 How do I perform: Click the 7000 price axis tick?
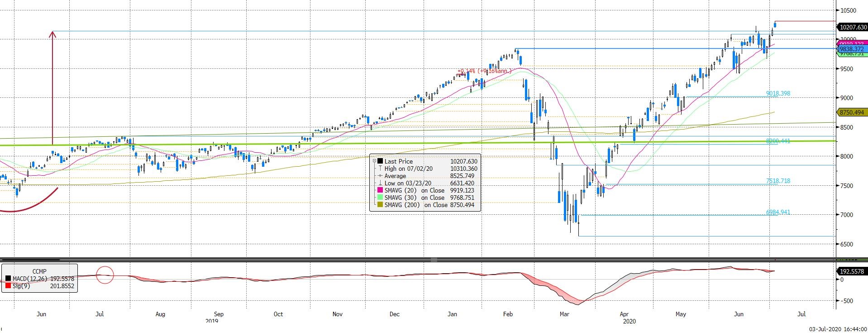click(847, 215)
